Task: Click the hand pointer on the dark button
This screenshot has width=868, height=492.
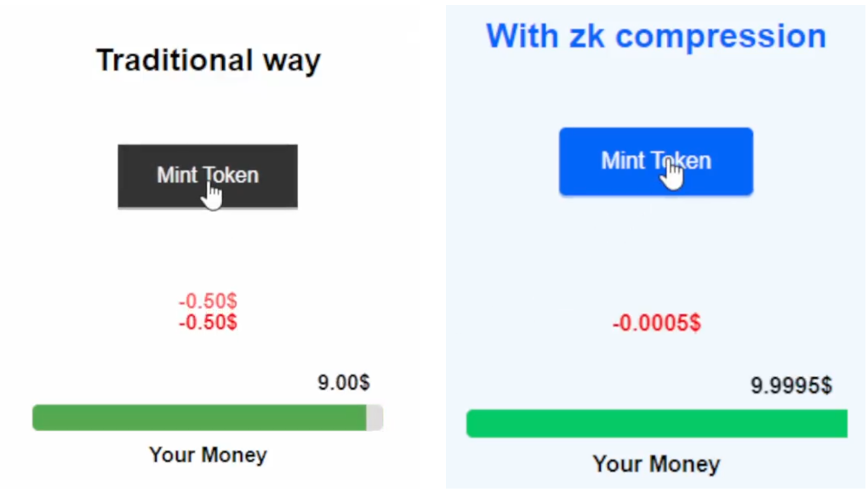Action: click(213, 196)
